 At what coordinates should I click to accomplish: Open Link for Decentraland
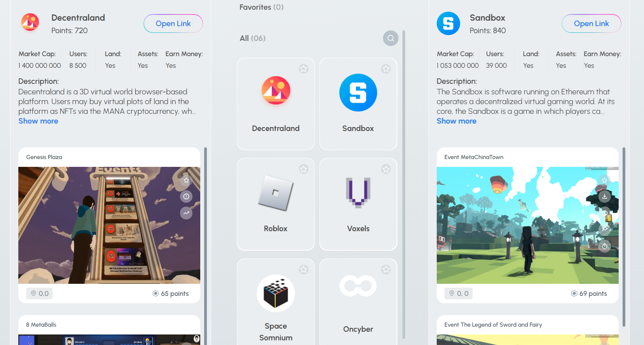(x=173, y=23)
